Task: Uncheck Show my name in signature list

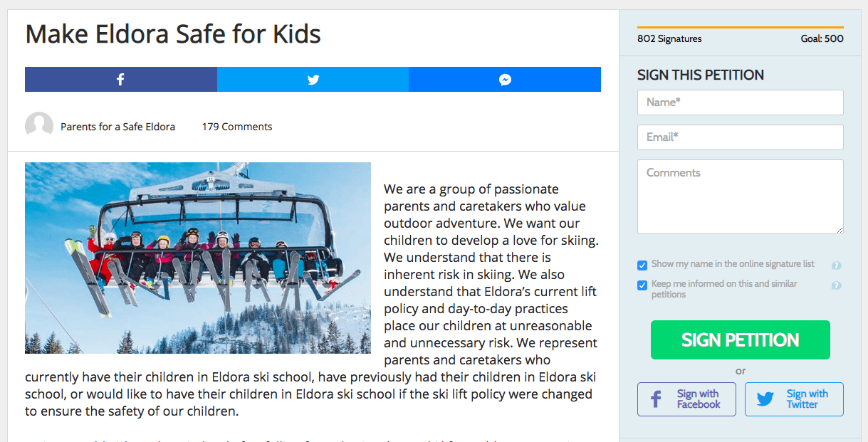Action: (x=642, y=265)
